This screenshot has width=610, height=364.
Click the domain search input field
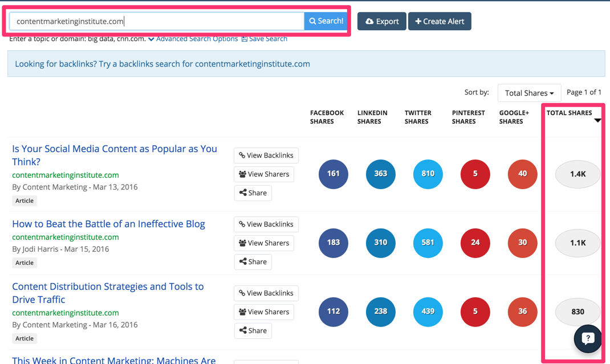(x=157, y=21)
